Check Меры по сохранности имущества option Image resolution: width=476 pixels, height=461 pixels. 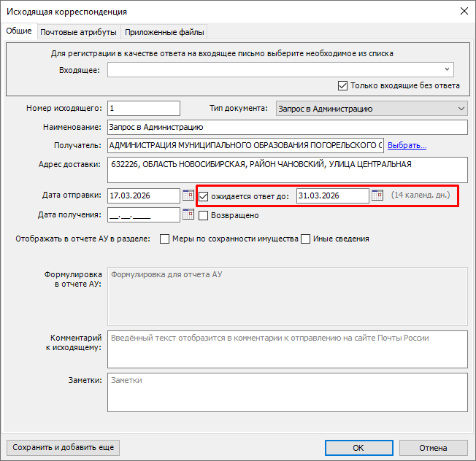(165, 239)
